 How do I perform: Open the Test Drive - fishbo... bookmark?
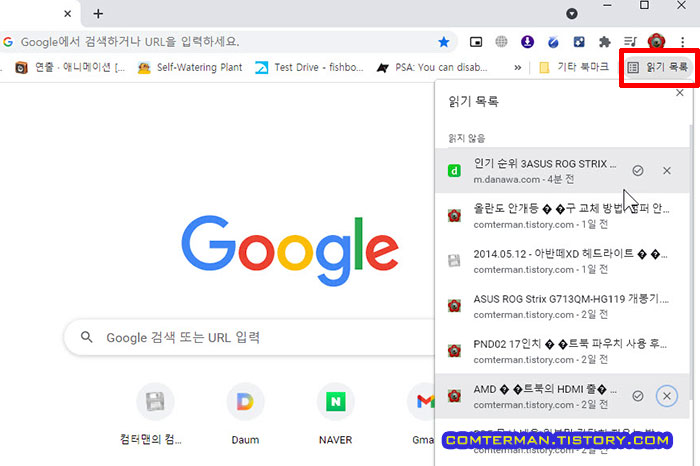coord(310,67)
